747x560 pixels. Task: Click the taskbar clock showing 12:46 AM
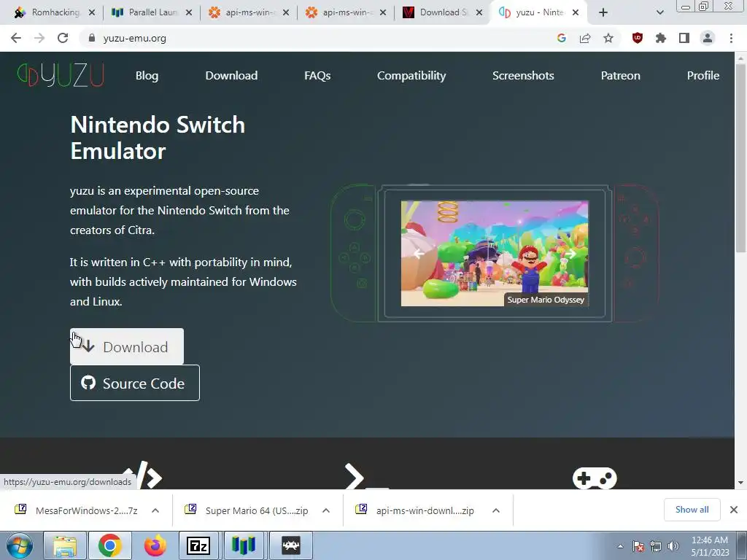coord(710,546)
